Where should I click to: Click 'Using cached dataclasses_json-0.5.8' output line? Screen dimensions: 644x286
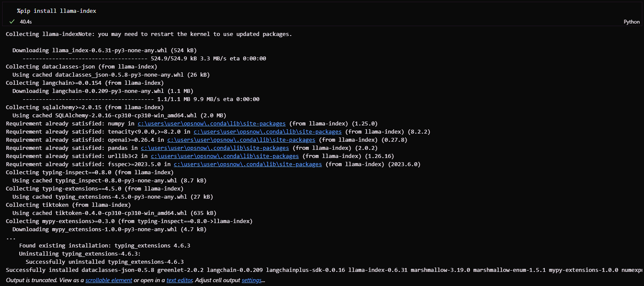(111, 74)
